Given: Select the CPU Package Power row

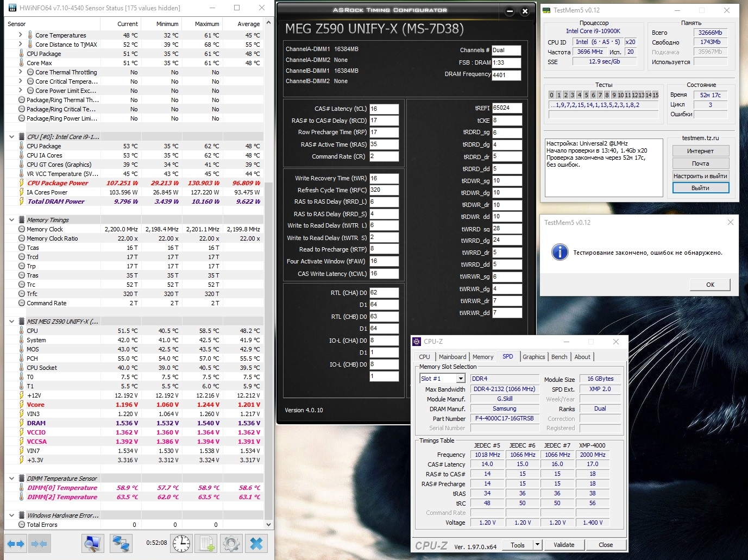Looking at the screenshot, I should pyautogui.click(x=134, y=183).
